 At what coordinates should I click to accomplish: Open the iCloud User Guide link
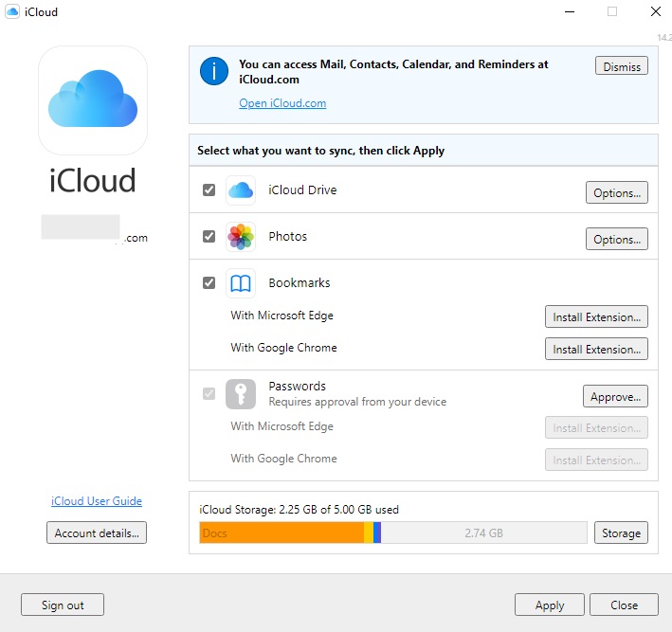pos(97,501)
